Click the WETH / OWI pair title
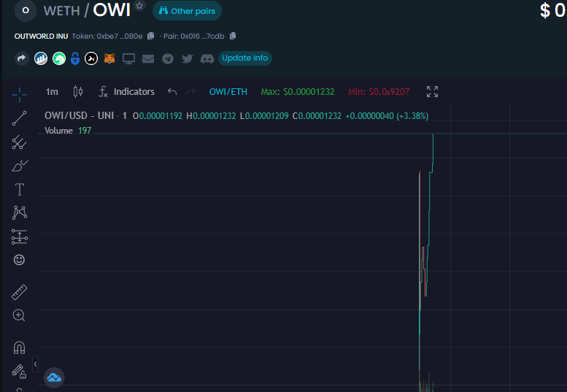Screen dimensions: 567x392 87,10
